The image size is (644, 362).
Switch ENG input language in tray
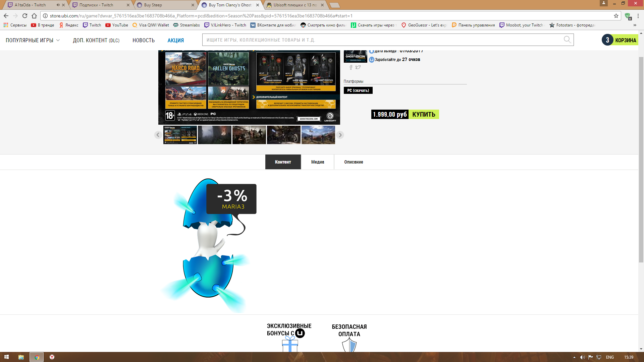click(610, 357)
